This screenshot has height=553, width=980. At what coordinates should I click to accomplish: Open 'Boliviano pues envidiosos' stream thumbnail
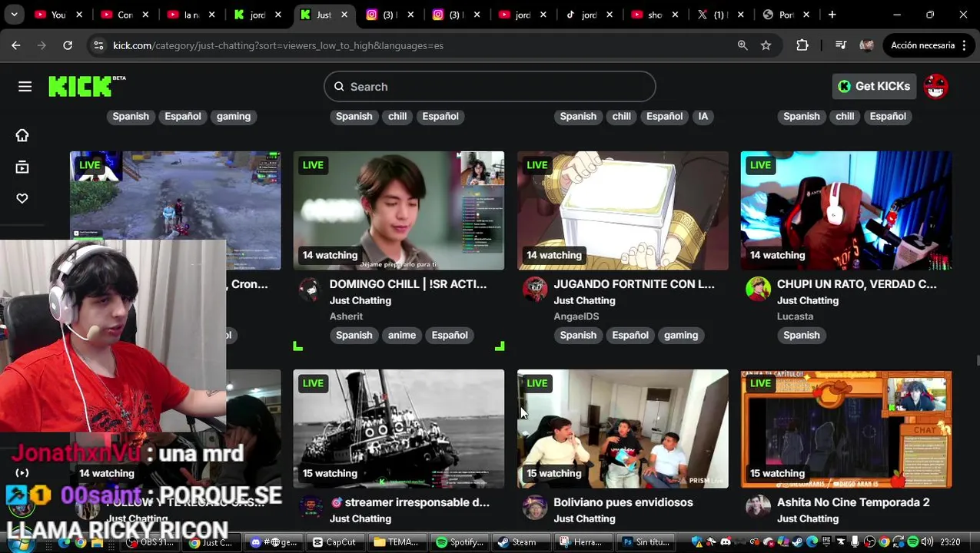pos(623,429)
